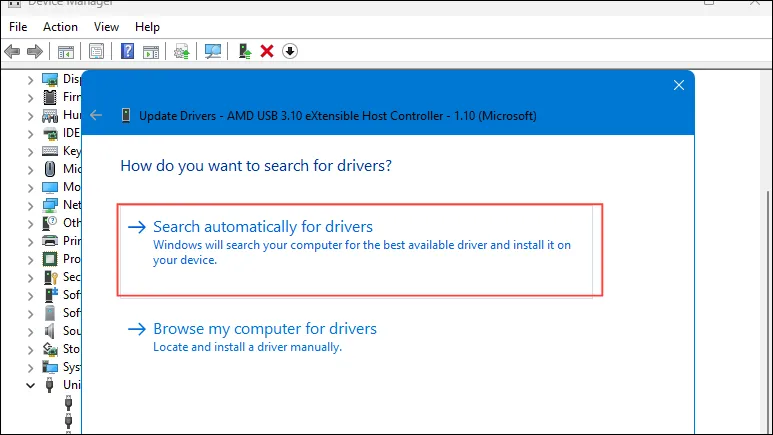Viewport: 773px width, 435px height.
Task: Open the View menu
Action: click(106, 27)
